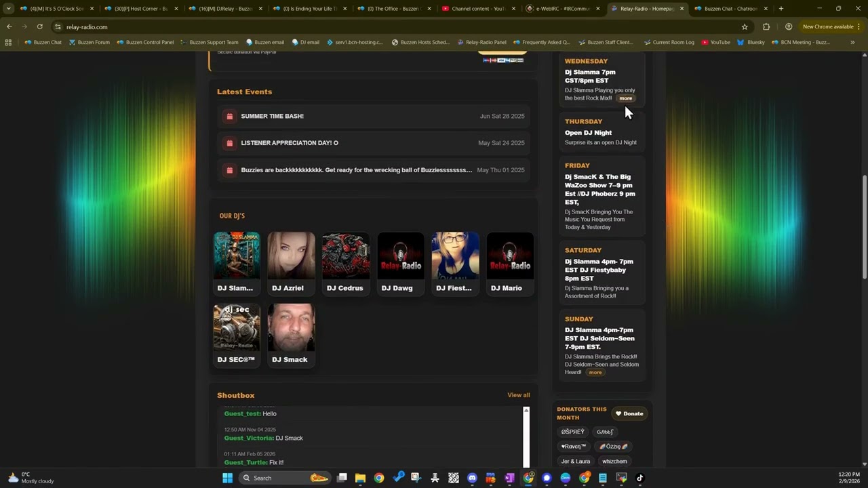Open the LISTENER APPRECIATION DAY event

tap(374, 143)
